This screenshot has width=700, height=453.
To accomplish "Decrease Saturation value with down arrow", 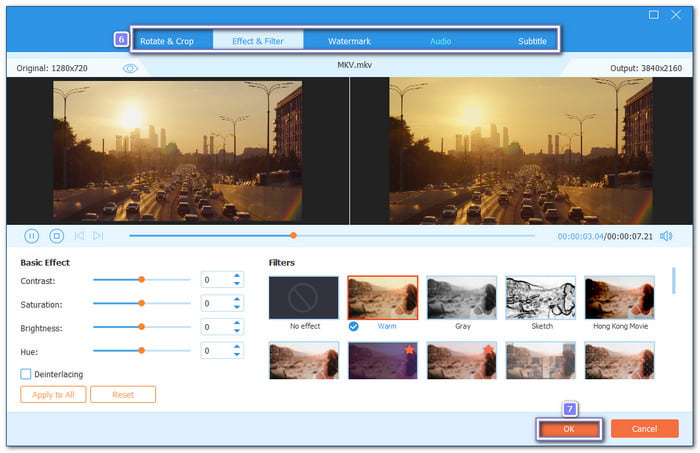I will click(x=237, y=307).
